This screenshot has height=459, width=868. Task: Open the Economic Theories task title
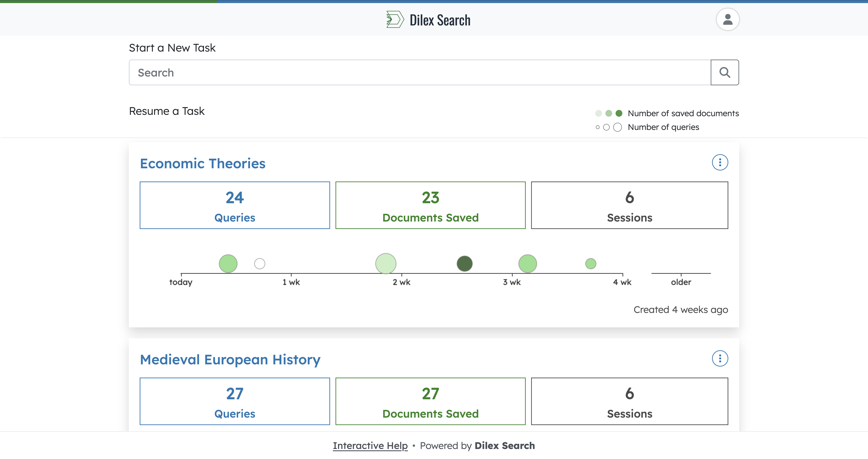tap(203, 164)
